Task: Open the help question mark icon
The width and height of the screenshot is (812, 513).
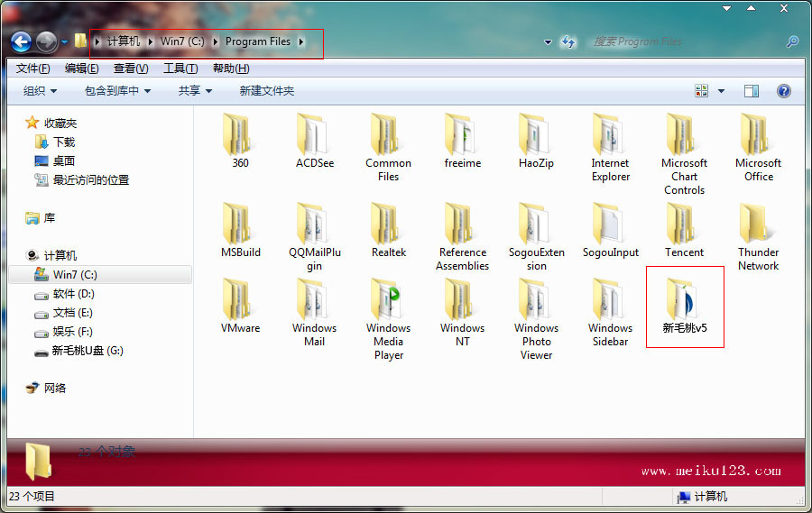Action: pos(783,91)
